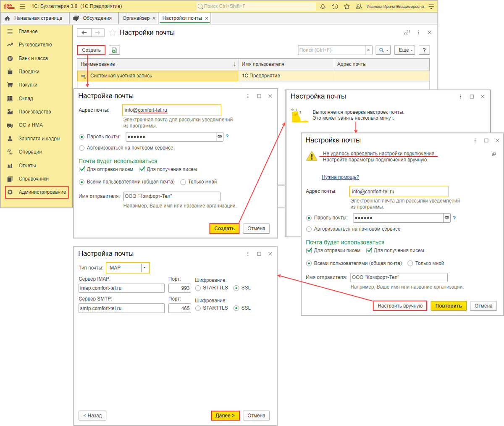The height and width of the screenshot is (426, 504).
Task: Open details icon beside error message
Action: click(493, 155)
